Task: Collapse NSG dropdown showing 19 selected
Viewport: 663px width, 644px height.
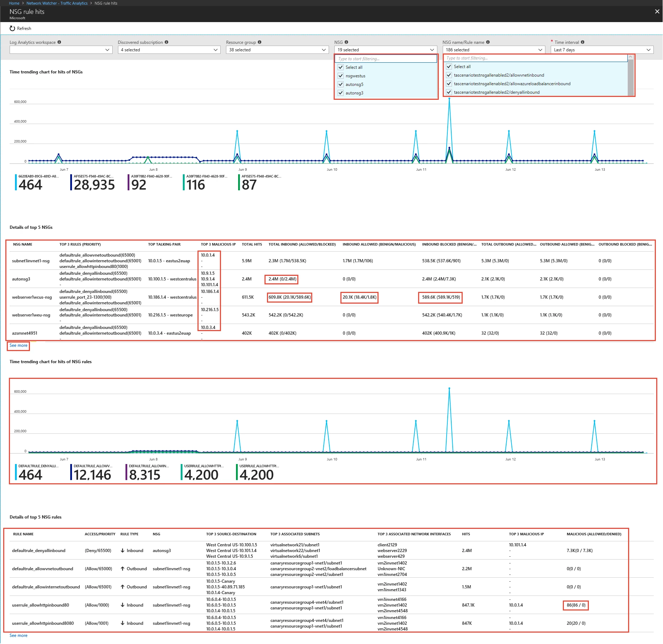Action: (x=386, y=50)
